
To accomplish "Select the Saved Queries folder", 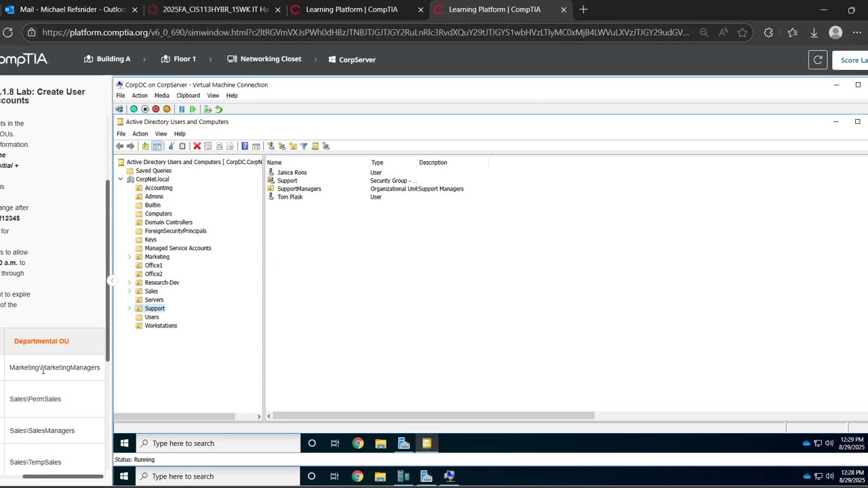I will click(x=153, y=171).
